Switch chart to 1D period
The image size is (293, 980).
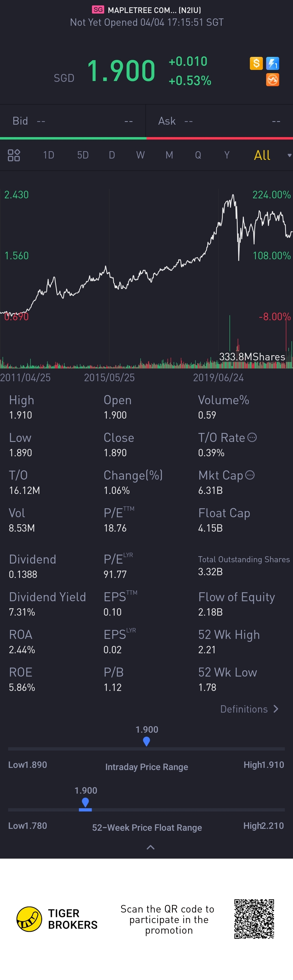pyautogui.click(x=48, y=155)
